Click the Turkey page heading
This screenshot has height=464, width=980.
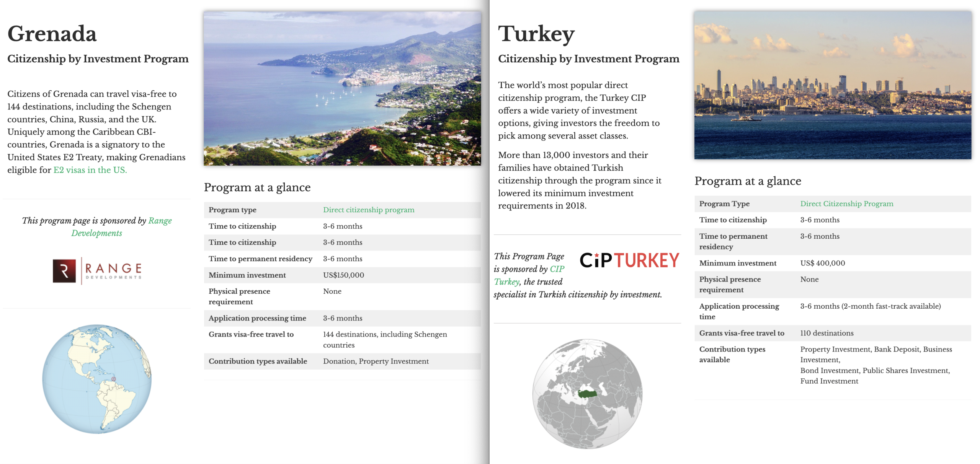coord(536,34)
